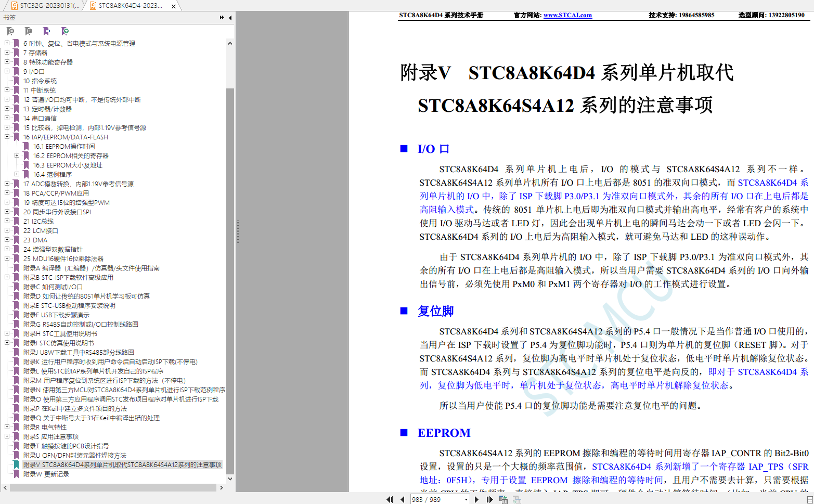The height and width of the screenshot is (504, 814).
Task: Select bookmark 附录Q 关于中断号大于31
Action: point(92,418)
